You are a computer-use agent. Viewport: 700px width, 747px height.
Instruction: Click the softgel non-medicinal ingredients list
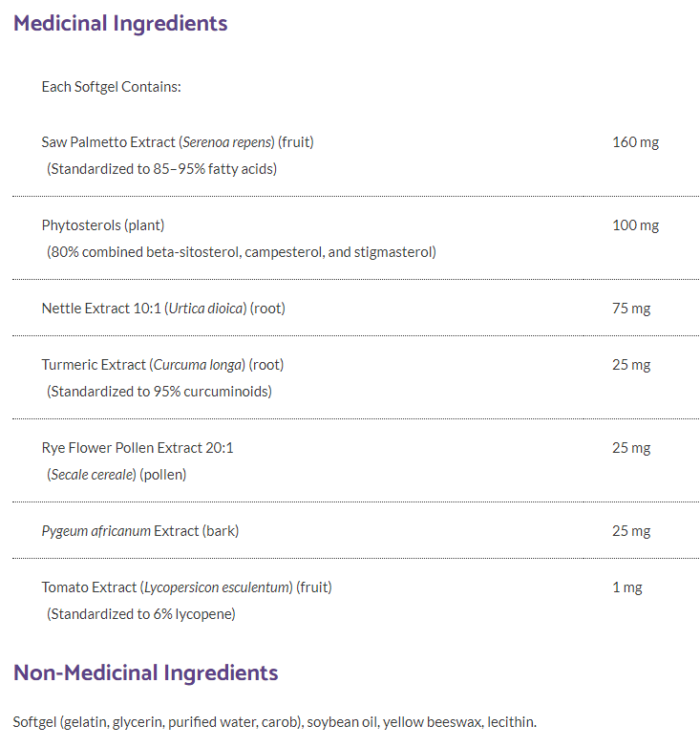pos(275,722)
